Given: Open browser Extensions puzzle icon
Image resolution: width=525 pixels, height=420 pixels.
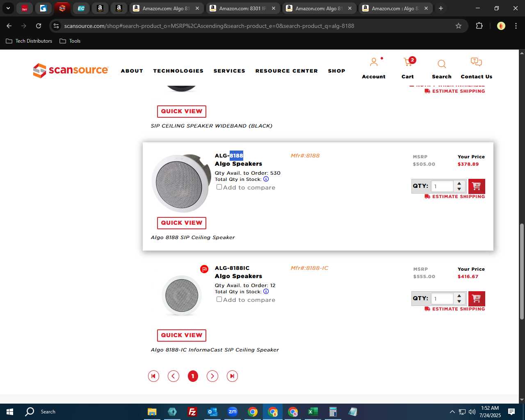Looking at the screenshot, I should tap(479, 26).
